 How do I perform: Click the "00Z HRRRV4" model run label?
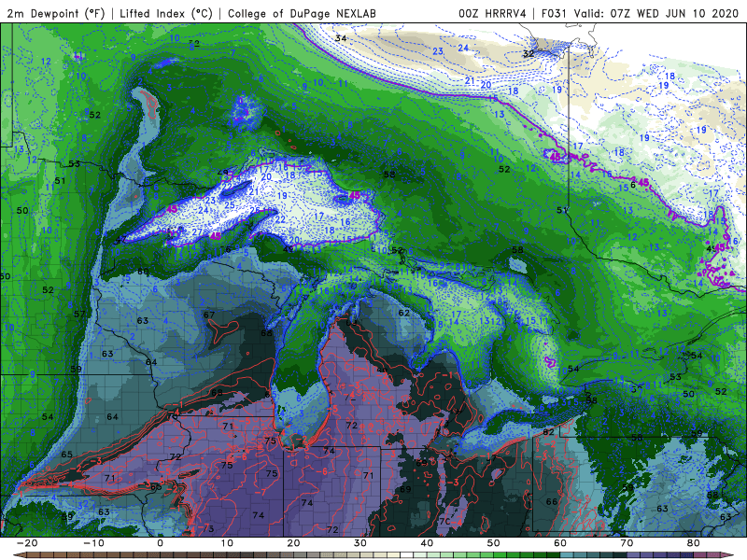click(x=492, y=13)
